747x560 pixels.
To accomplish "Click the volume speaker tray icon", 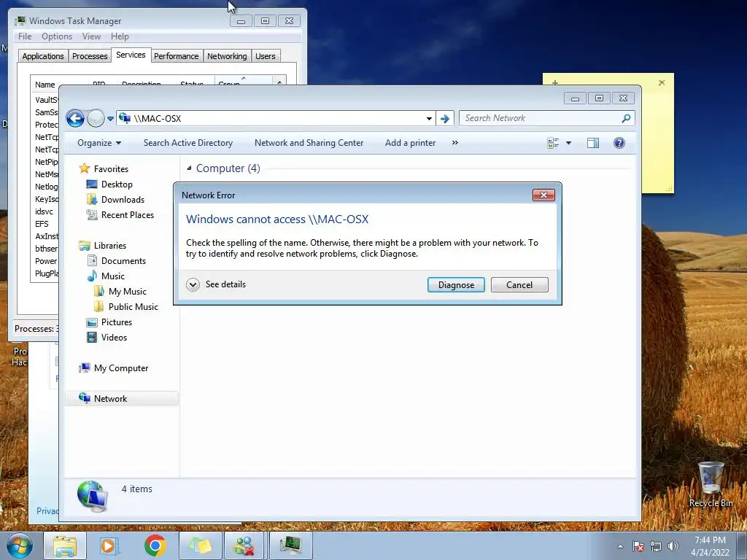I will [673, 546].
